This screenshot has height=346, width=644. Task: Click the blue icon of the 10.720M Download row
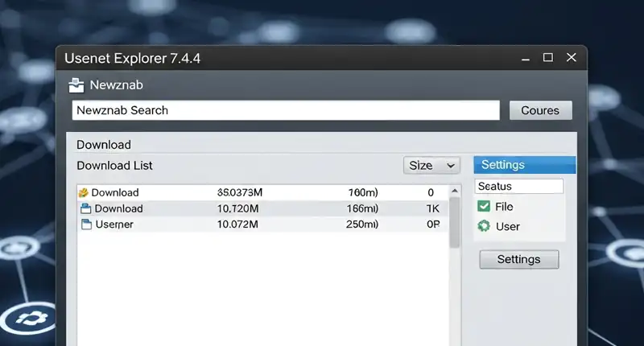tap(86, 208)
